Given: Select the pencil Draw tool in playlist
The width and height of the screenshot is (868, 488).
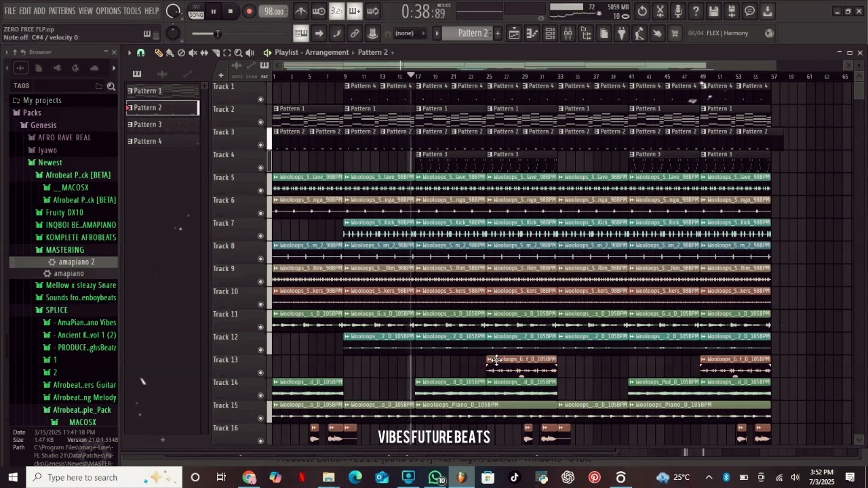Looking at the screenshot, I should [158, 53].
